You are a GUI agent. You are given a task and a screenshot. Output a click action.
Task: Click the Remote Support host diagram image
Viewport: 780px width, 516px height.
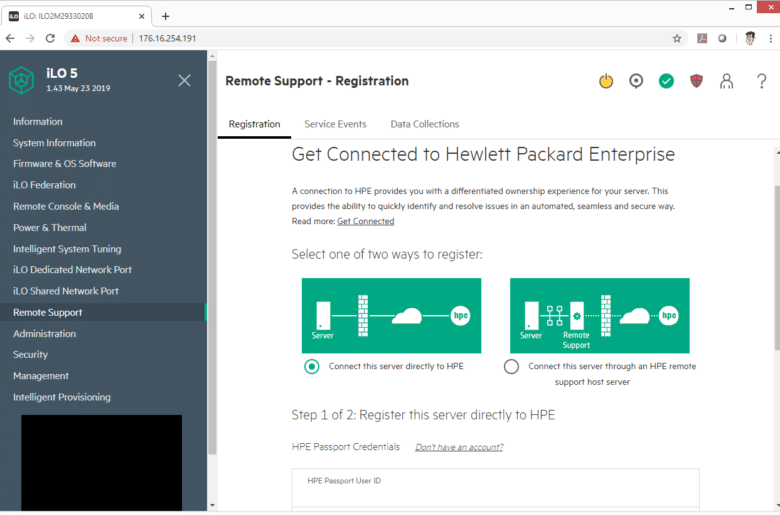(x=600, y=315)
